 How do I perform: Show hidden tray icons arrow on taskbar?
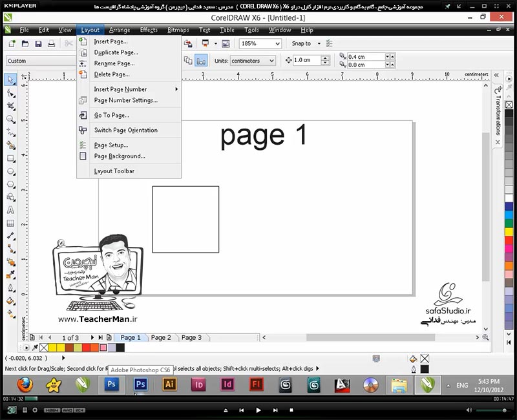[x=448, y=385]
